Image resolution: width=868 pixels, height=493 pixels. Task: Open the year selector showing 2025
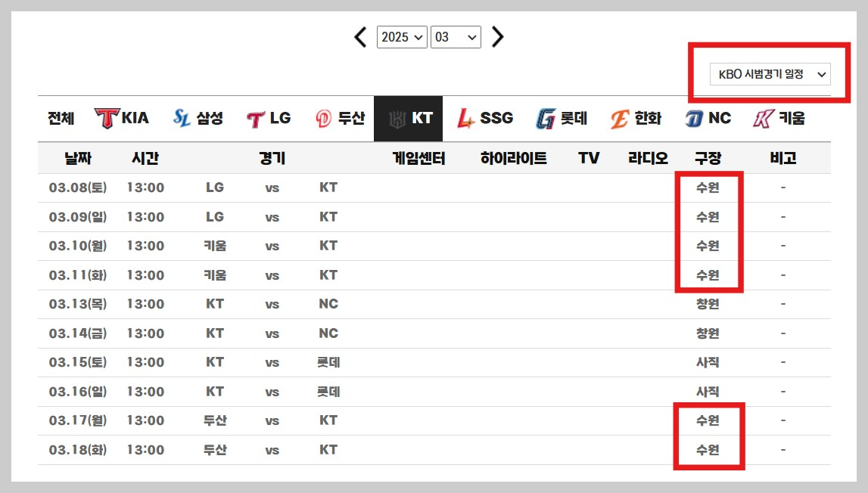click(x=401, y=36)
